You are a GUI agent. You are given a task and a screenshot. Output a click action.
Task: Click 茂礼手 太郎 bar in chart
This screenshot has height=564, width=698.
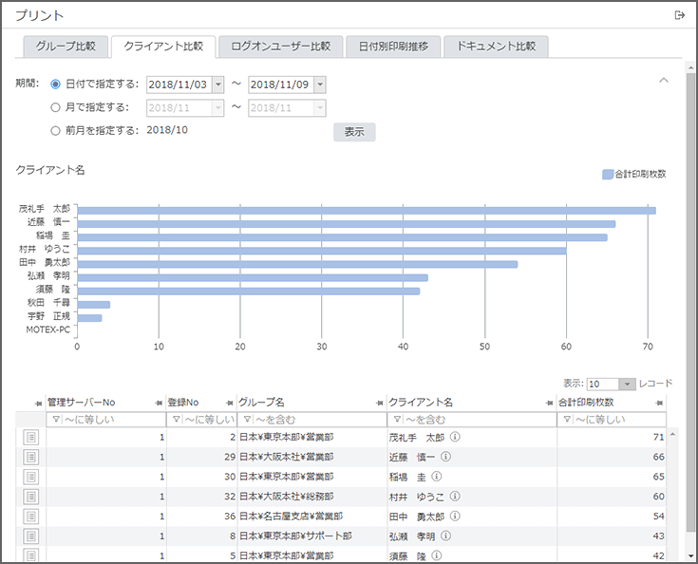pos(366,211)
